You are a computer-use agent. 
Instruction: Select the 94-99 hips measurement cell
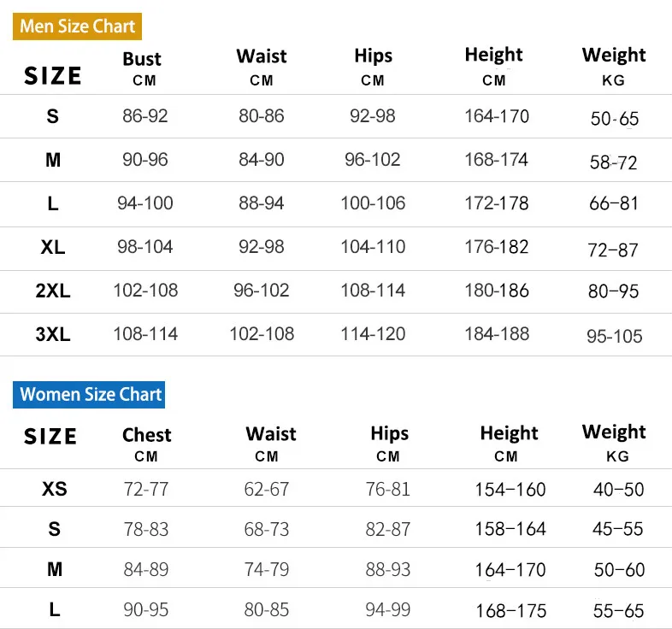tap(388, 610)
